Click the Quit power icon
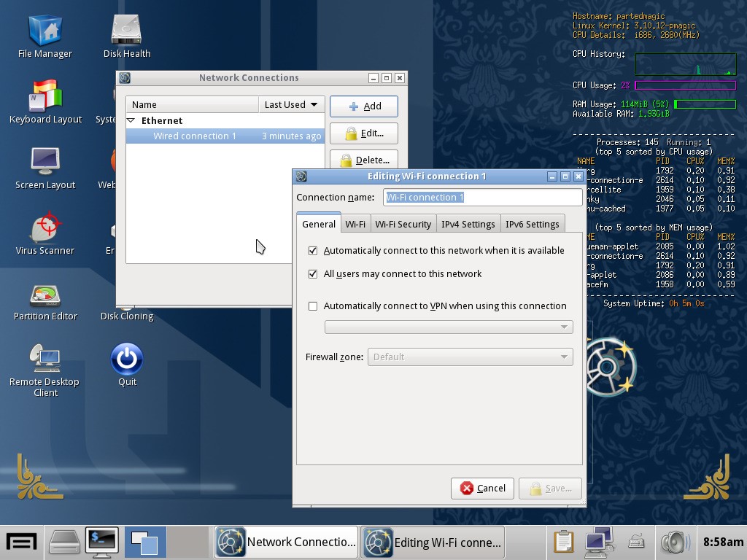The width and height of the screenshot is (747, 560). point(127,359)
